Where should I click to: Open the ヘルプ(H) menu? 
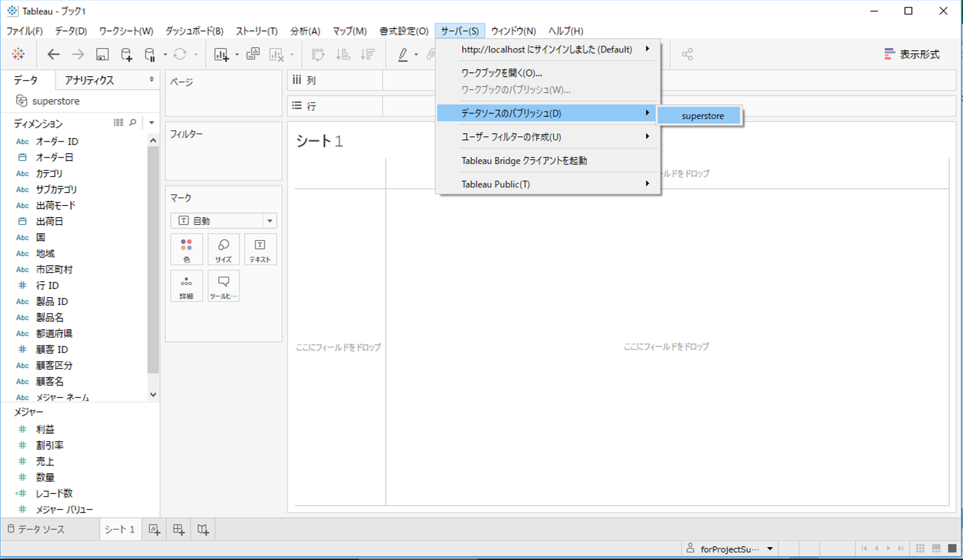567,31
